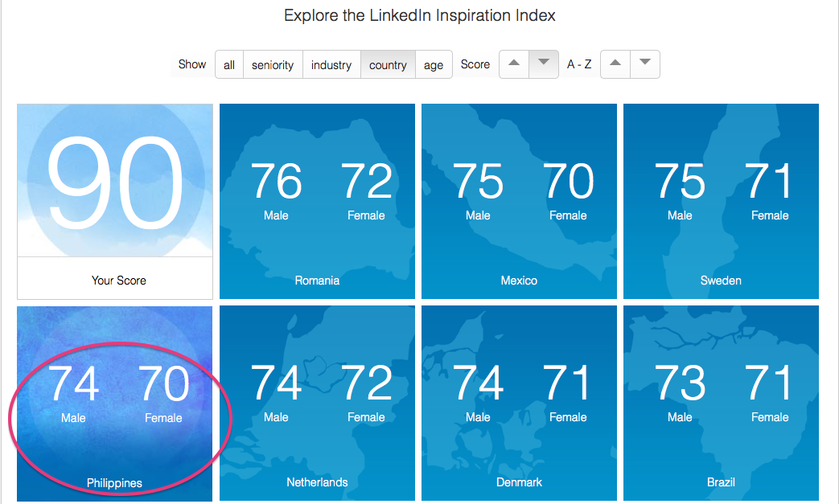Click Sweden's male score 75
Screen dimensions: 839x504
point(680,181)
